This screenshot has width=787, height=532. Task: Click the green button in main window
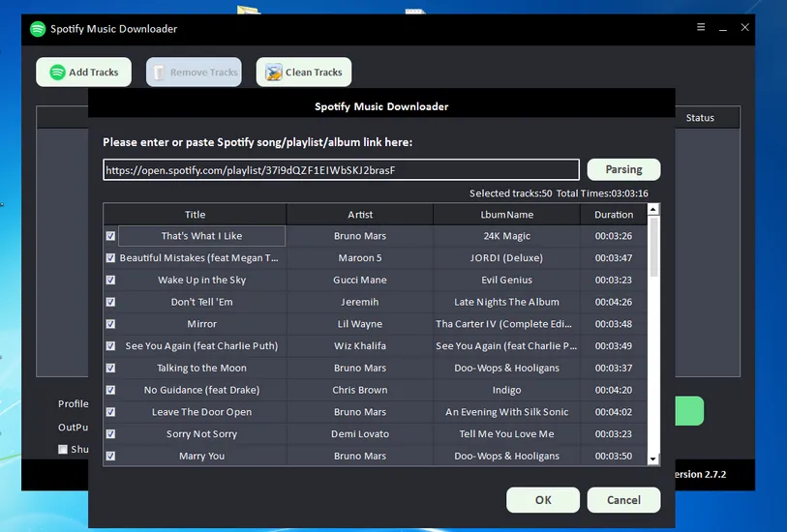click(689, 411)
